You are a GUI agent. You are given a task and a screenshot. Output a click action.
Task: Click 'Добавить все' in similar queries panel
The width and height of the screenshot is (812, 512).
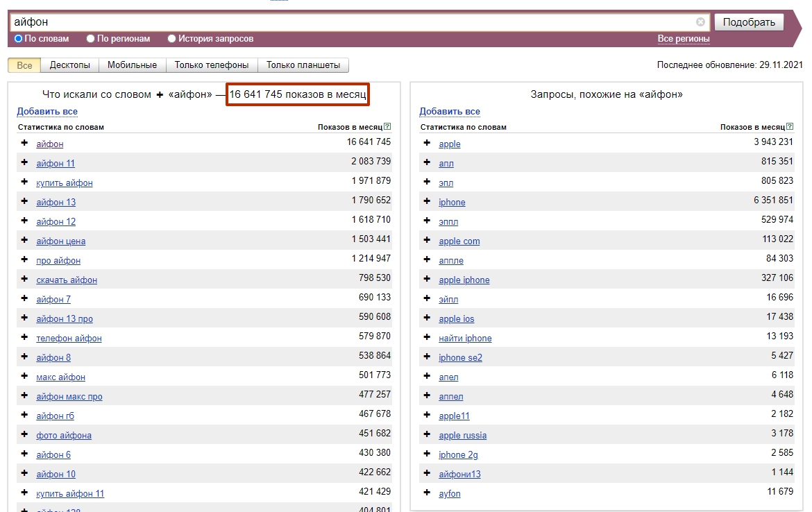(450, 111)
